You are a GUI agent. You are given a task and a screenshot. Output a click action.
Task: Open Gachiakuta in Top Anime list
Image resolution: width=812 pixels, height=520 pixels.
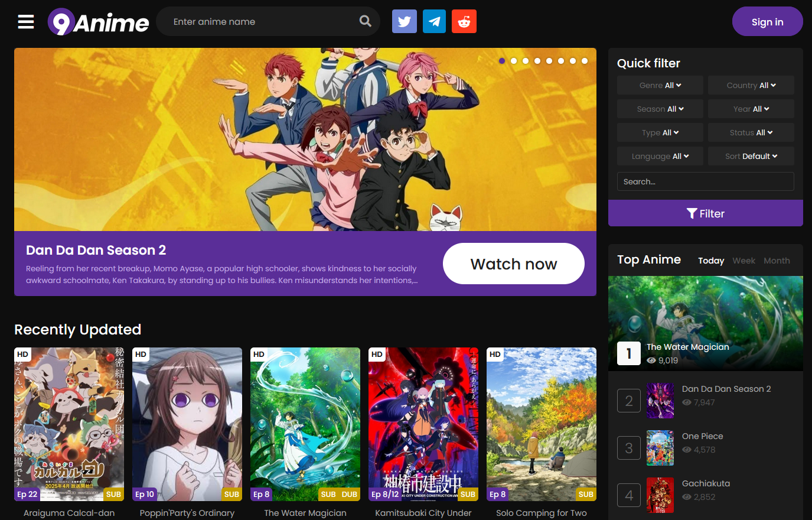(706, 483)
